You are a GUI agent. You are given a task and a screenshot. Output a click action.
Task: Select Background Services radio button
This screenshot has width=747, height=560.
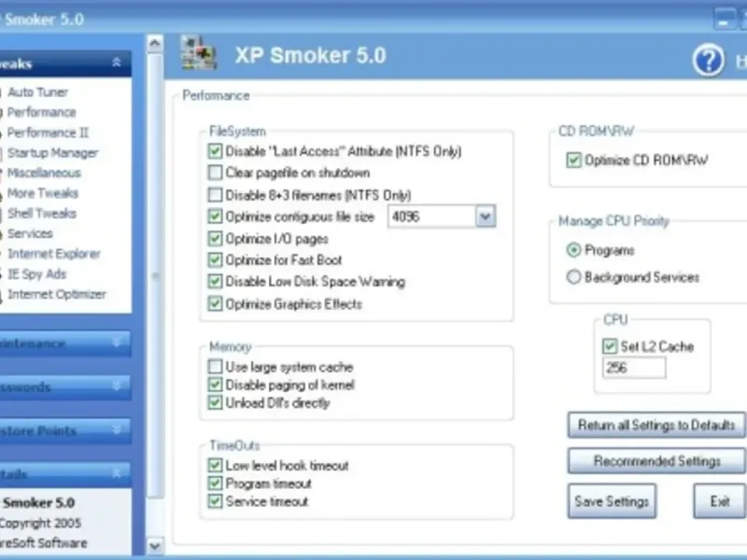pos(573,276)
